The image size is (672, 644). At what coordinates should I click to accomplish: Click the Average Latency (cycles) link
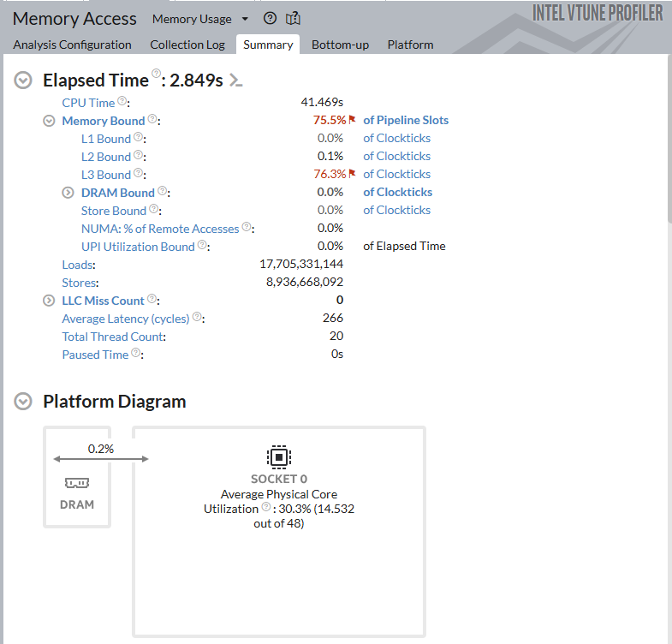pos(126,319)
